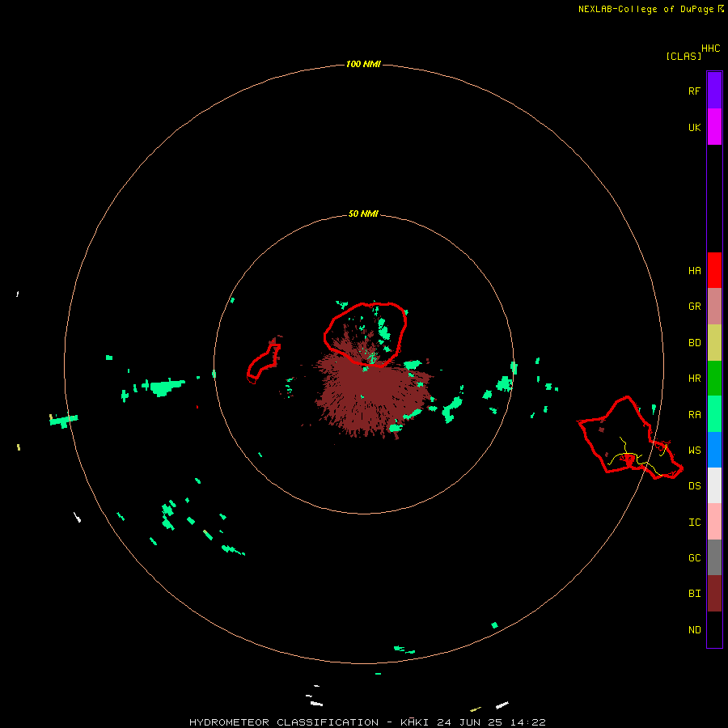Screen dimensions: 728x728
Task: Click the Hydrometeor Classification KAKI title caption
Action: pyautogui.click(x=367, y=722)
